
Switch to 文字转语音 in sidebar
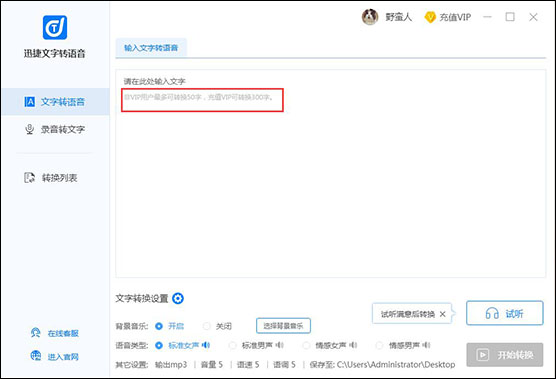55,102
